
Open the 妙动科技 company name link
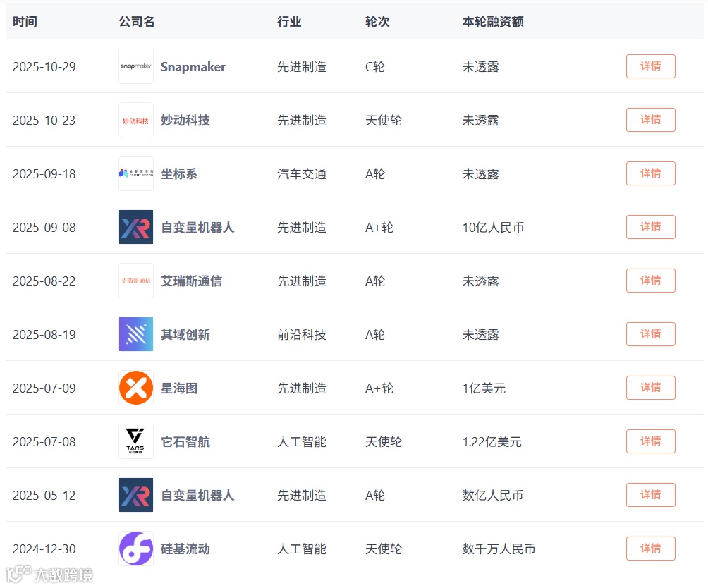tap(185, 121)
